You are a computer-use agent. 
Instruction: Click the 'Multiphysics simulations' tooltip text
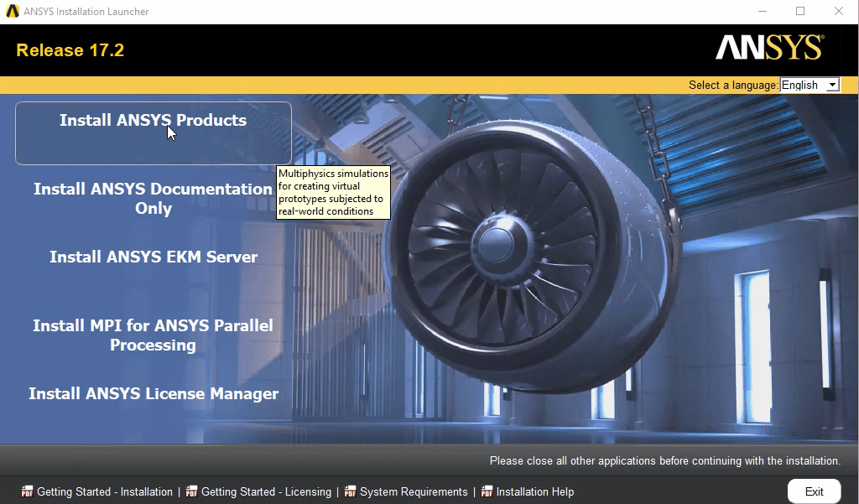[x=333, y=192]
